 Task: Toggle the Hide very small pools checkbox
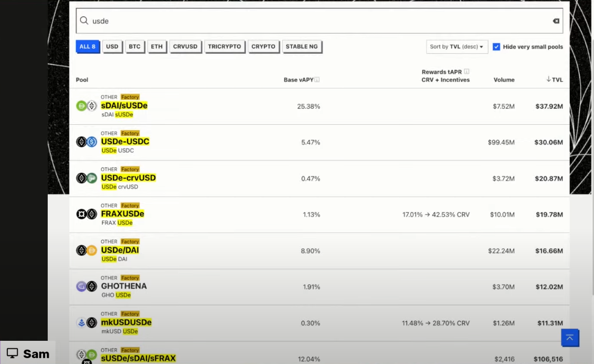tap(496, 47)
